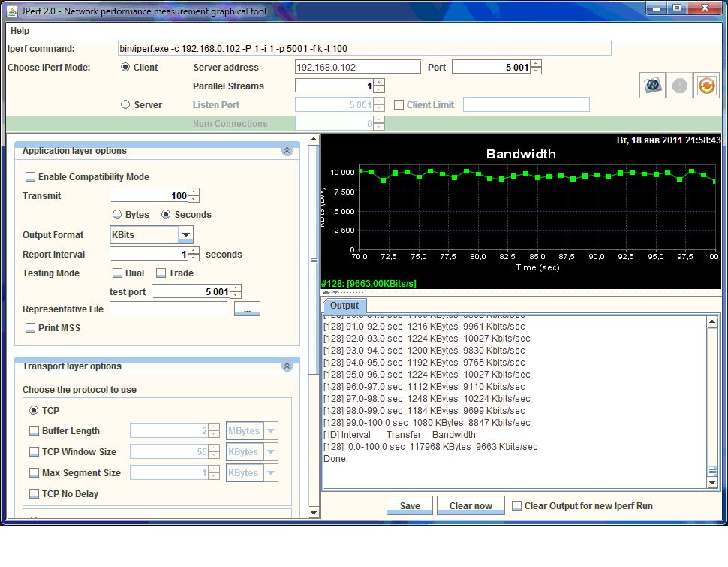Collapse Application layer options panel
This screenshot has height=567, width=728.
(x=287, y=151)
